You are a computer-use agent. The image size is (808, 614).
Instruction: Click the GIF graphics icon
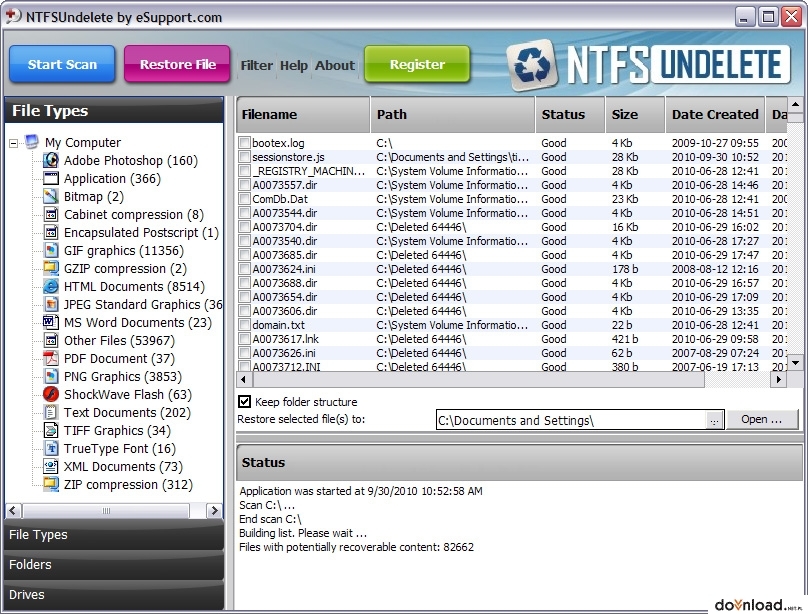(x=50, y=250)
